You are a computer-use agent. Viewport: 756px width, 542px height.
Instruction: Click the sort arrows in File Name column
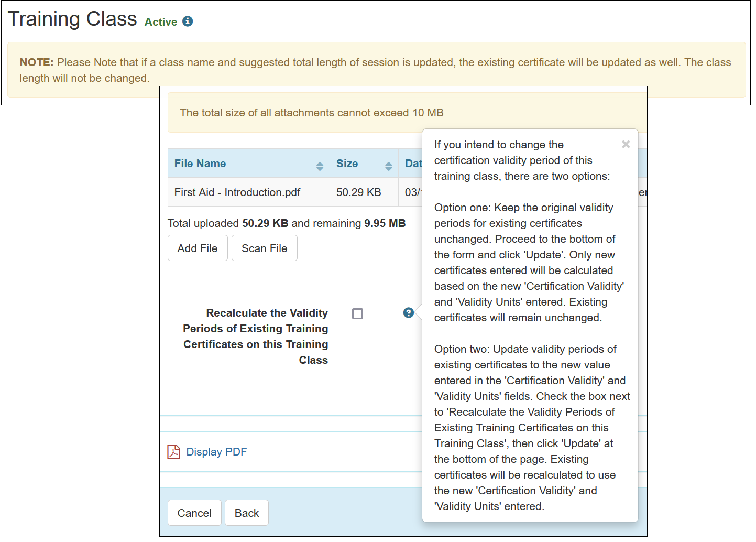tap(320, 166)
